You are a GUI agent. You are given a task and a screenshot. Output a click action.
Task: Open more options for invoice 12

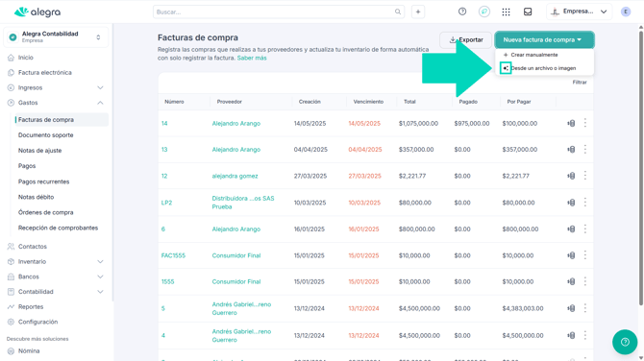(x=585, y=176)
